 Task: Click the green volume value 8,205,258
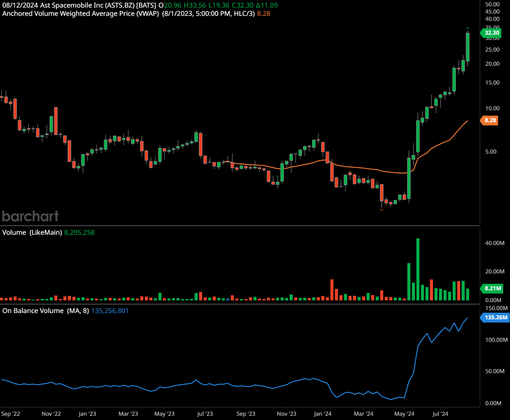click(79, 232)
